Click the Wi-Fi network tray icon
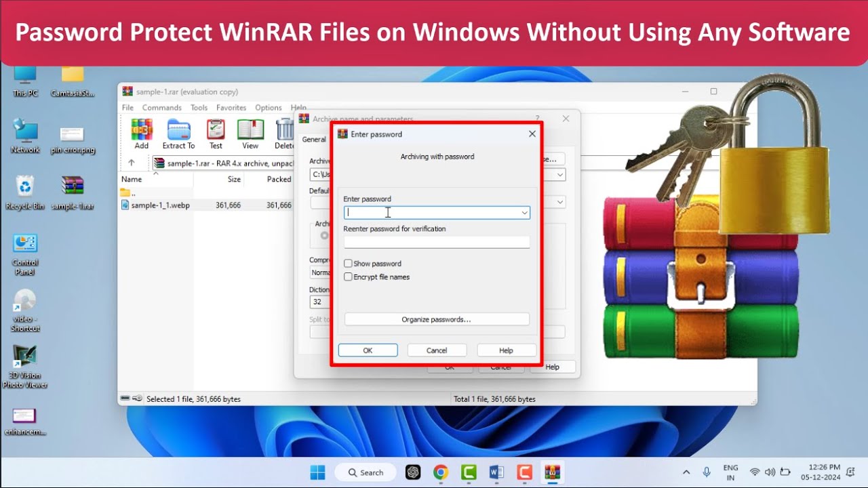Screen dimensions: 868x488 [755, 472]
